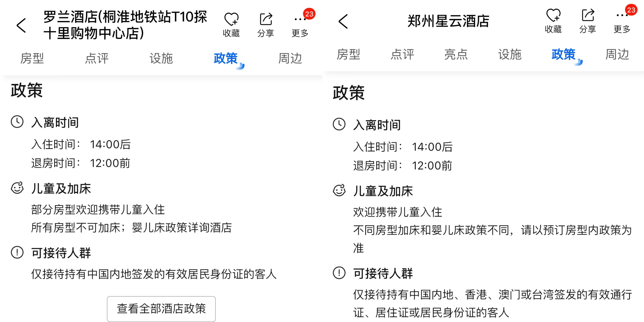Tap back arrow on 罗兰酒店 page
This screenshot has width=644, height=322.
(21, 25)
